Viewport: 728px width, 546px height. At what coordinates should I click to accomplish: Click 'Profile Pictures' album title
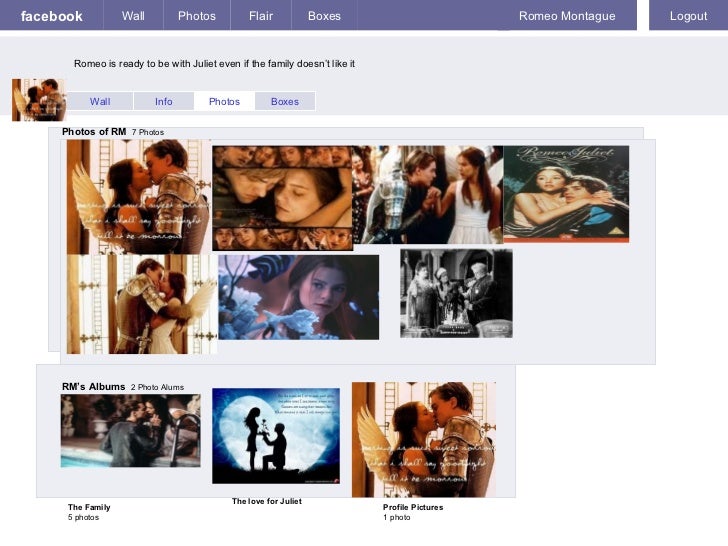413,507
